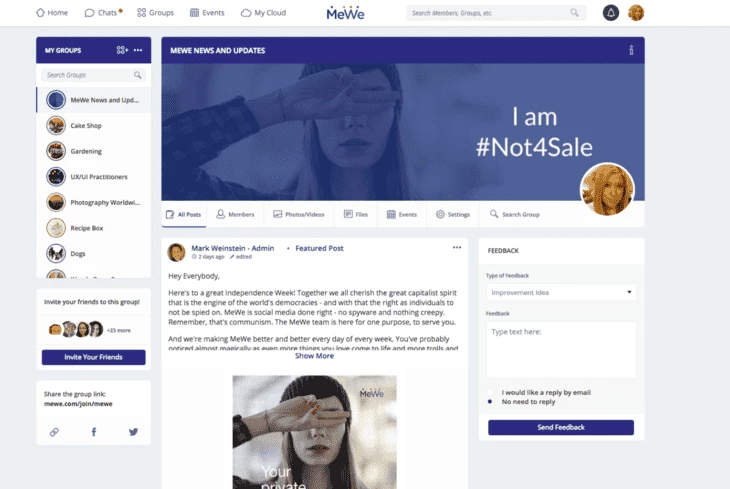The image size is (730, 489).
Task: Open Files tab
Action: click(x=356, y=214)
